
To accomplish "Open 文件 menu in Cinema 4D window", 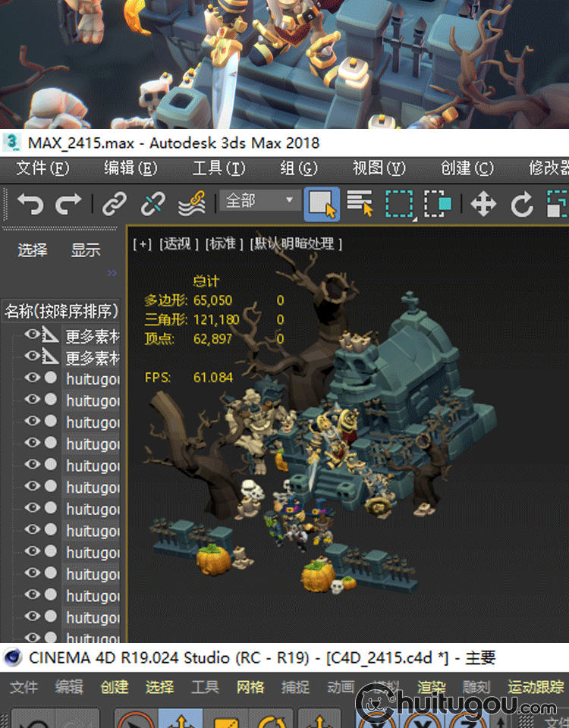I will (24, 687).
